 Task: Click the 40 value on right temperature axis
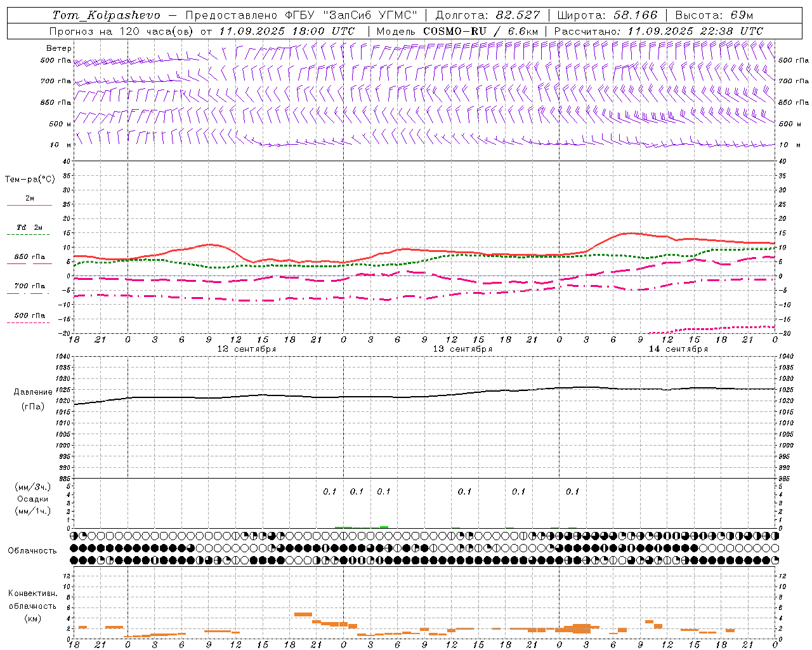coord(782,161)
